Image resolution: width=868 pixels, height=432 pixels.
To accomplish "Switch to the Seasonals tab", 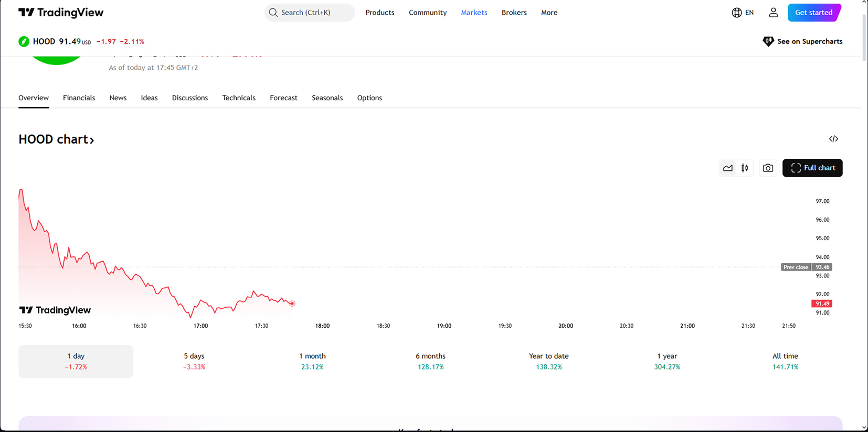I will tap(327, 98).
